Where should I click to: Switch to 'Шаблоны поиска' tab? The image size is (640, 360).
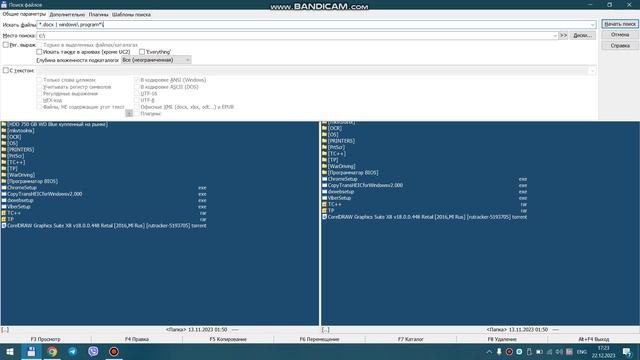(131, 15)
